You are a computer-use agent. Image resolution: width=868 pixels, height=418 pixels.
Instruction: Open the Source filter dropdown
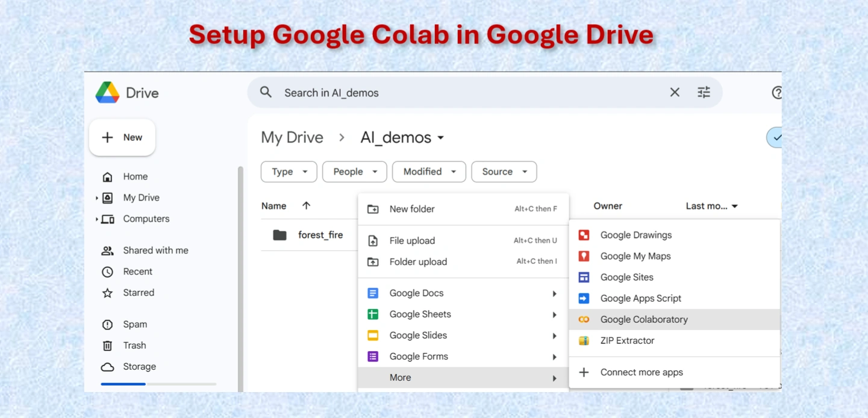click(504, 172)
